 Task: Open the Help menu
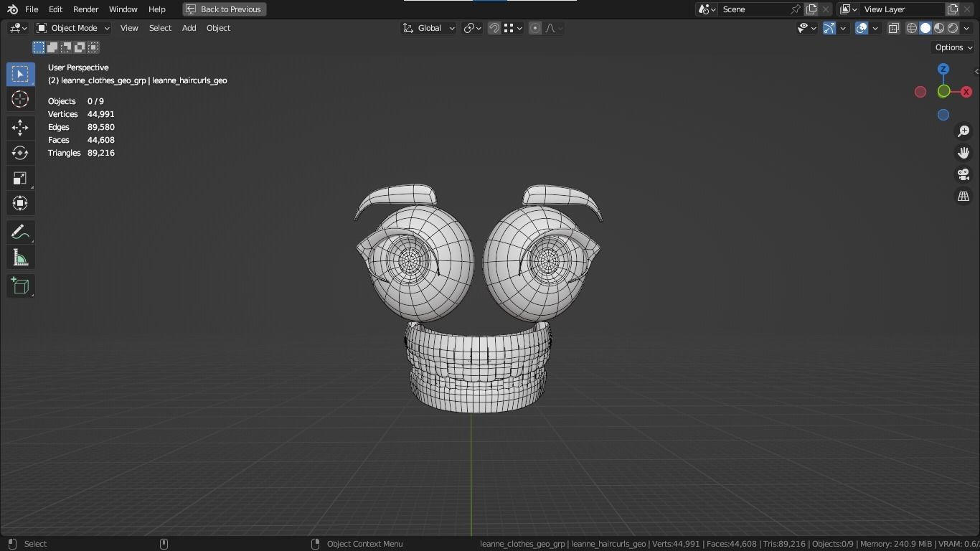click(156, 9)
